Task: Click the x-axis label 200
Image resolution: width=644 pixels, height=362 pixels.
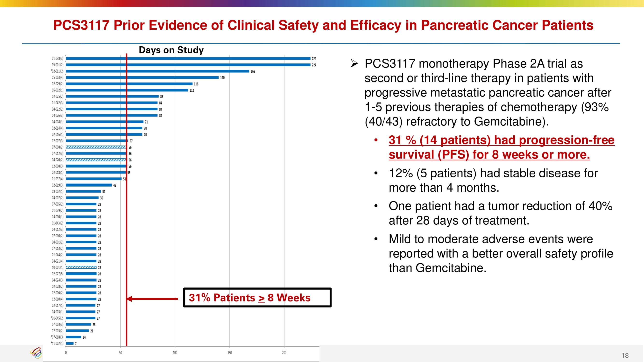Action: click(x=284, y=353)
